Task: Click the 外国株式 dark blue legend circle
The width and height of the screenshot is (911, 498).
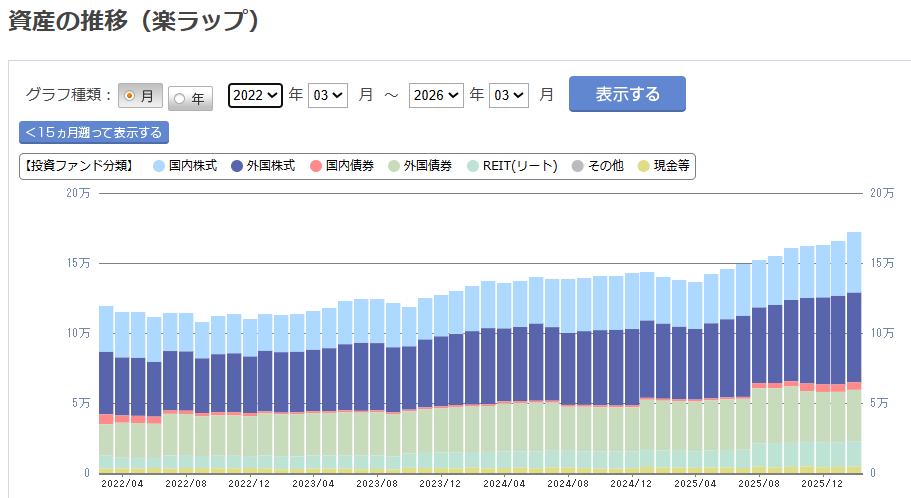Action: 237,166
